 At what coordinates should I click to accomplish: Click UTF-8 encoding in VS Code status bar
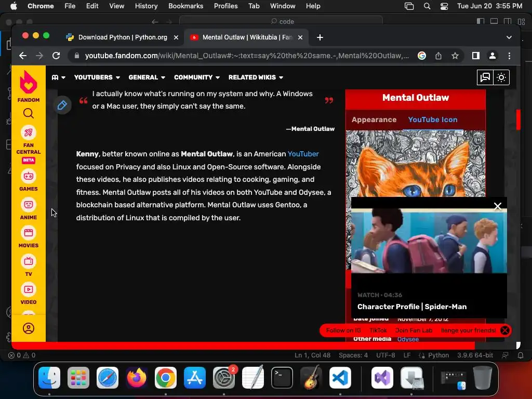point(385,355)
